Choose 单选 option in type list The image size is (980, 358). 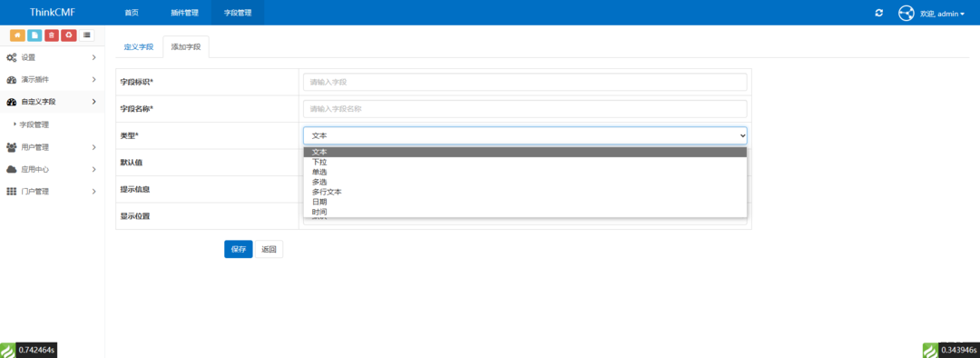[525, 172]
